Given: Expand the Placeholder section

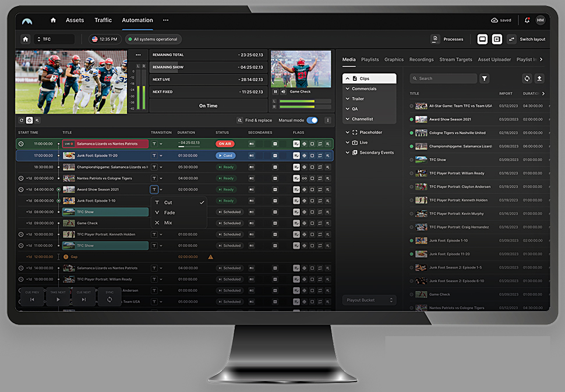Looking at the screenshot, I should point(348,132).
